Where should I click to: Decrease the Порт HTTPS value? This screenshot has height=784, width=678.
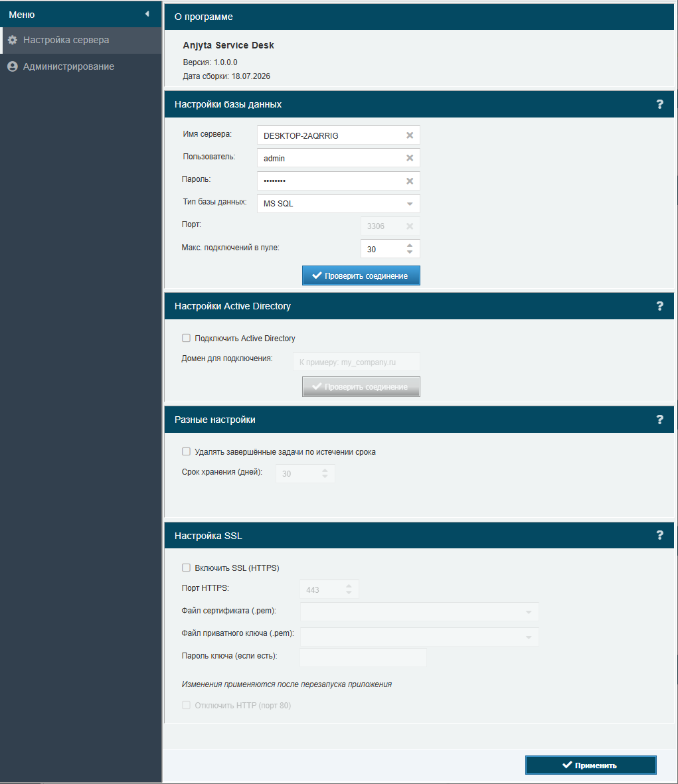[x=349, y=593]
